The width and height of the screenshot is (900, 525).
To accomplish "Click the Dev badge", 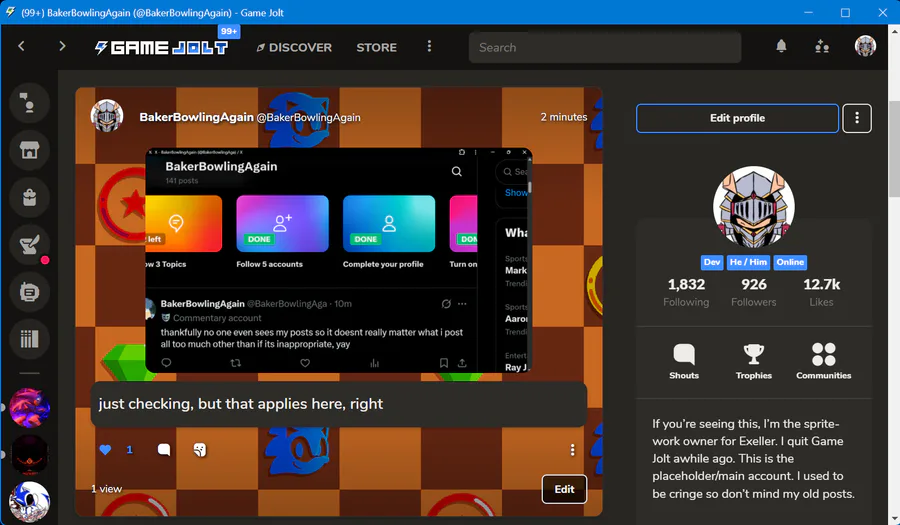I will [712, 262].
